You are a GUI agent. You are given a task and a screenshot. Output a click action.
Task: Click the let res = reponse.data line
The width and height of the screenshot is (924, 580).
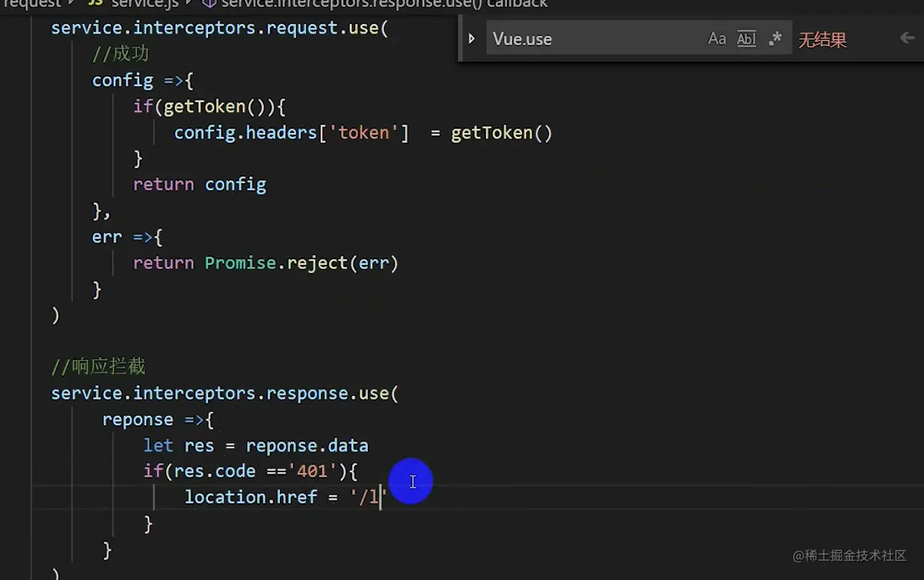pos(256,446)
